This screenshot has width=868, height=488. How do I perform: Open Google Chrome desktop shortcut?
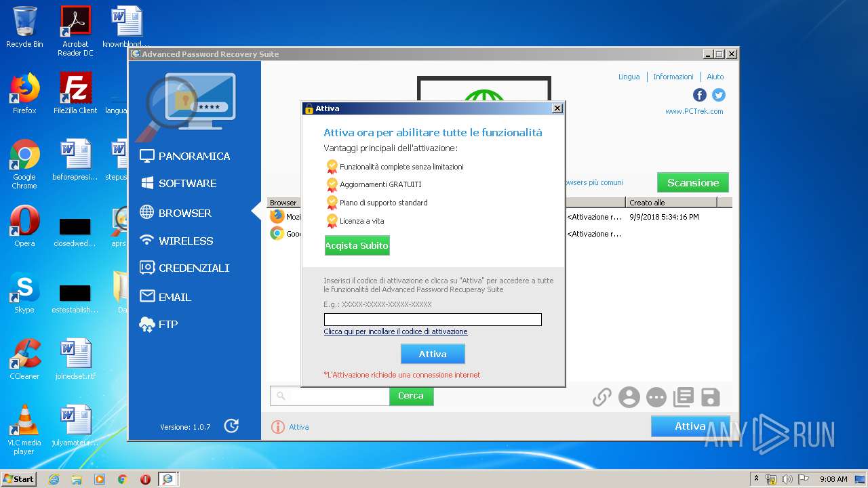(x=24, y=164)
